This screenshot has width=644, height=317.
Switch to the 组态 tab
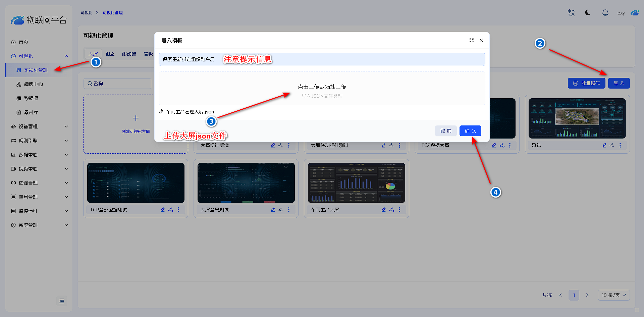tap(110, 54)
